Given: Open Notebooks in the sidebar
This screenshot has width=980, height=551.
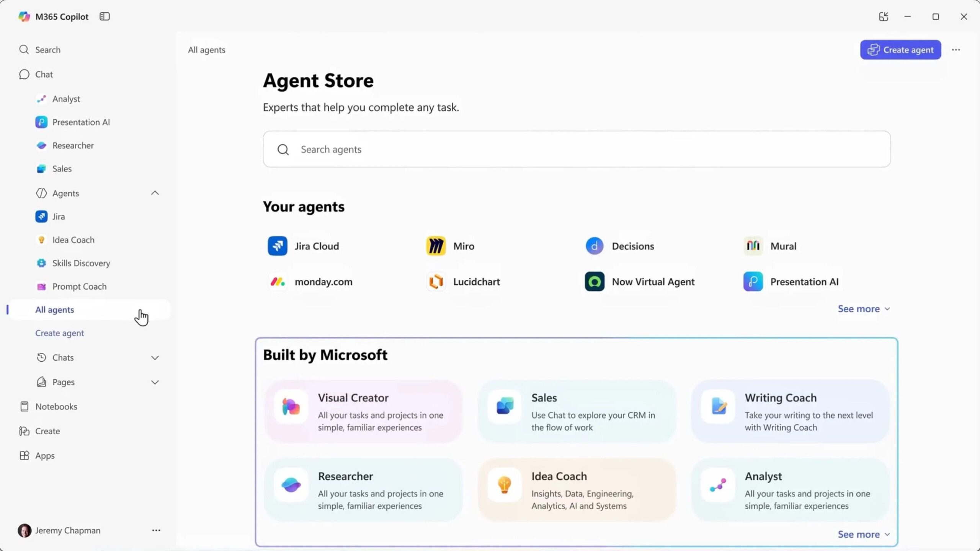Looking at the screenshot, I should (56, 406).
